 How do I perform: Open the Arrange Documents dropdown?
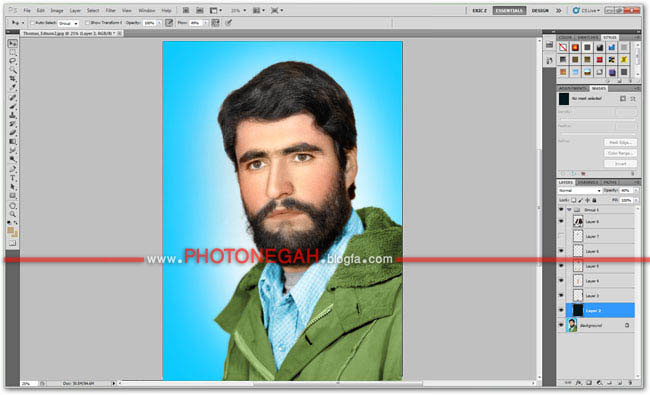(260, 10)
